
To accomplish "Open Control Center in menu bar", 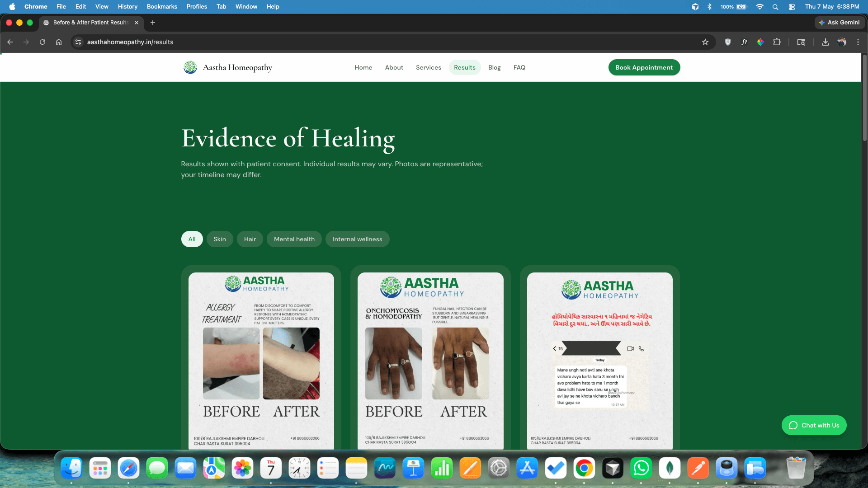I will click(792, 6).
